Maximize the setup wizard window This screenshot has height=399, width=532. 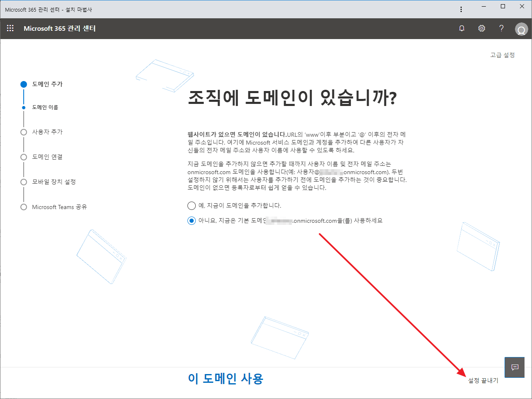pos(503,6)
